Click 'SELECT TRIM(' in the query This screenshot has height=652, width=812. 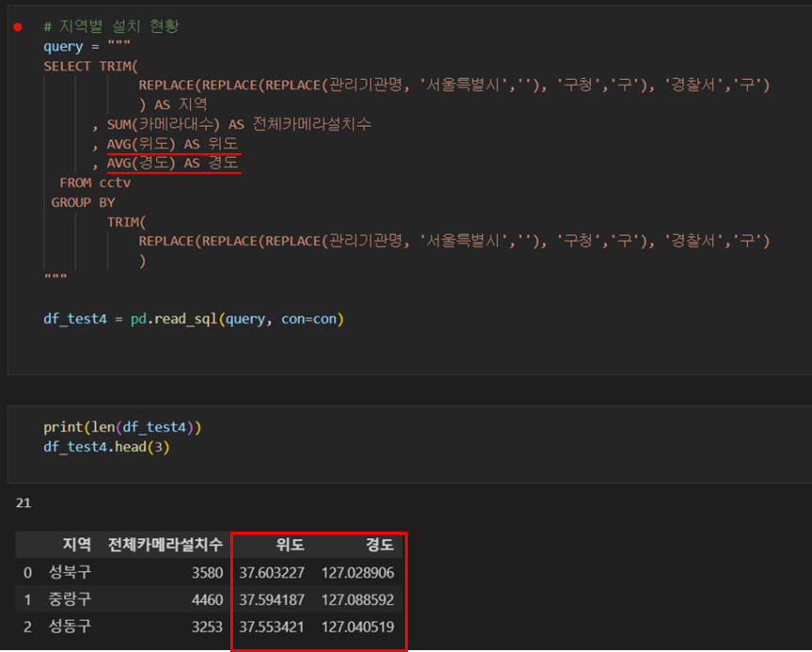tap(90, 67)
